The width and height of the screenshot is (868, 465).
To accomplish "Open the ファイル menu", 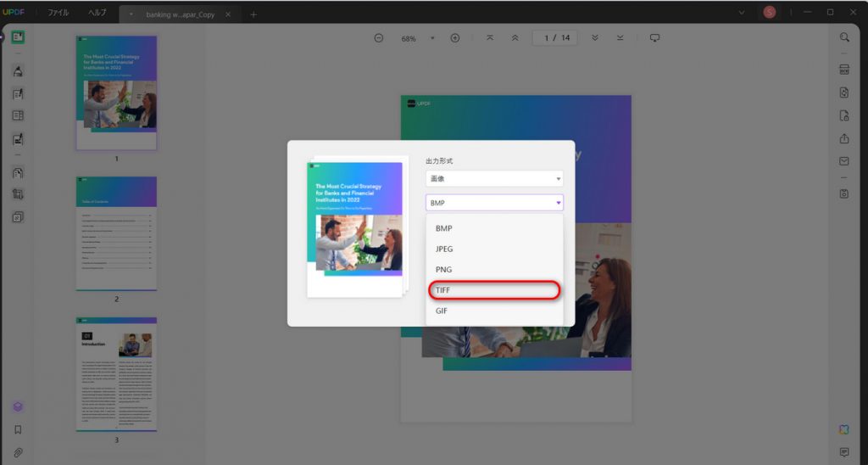I will point(58,13).
